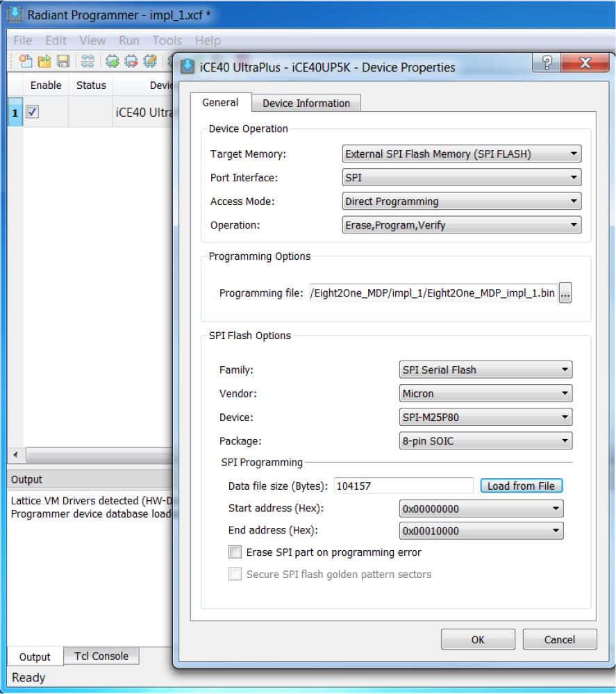Enable Erase SPI part on programming error
The height and width of the screenshot is (694, 616).
tap(236, 553)
